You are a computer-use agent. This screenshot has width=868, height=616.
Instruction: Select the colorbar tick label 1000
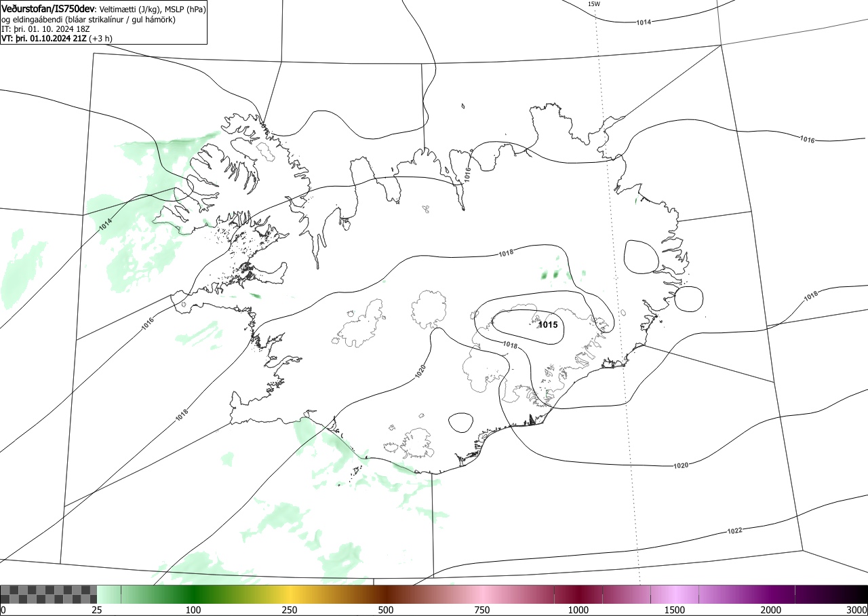(578, 611)
